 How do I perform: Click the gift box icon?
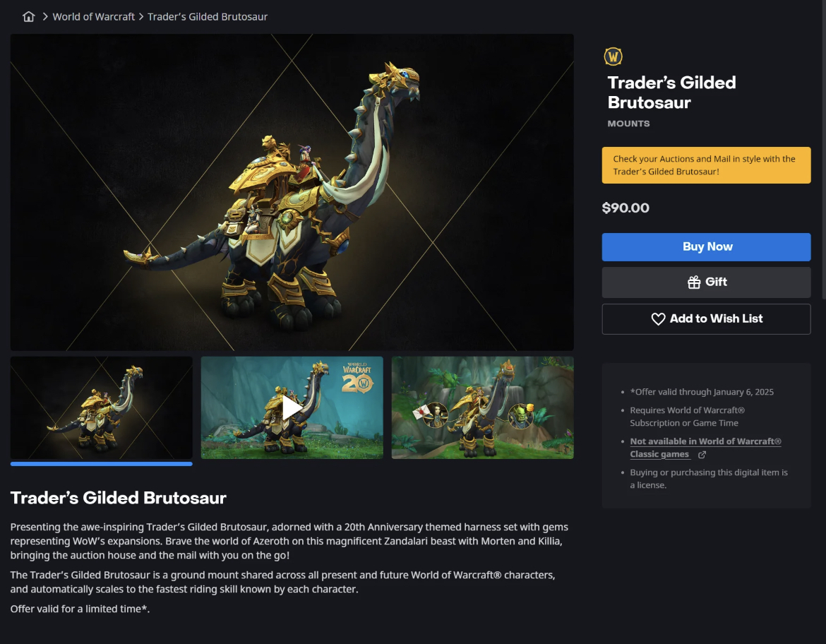point(694,282)
